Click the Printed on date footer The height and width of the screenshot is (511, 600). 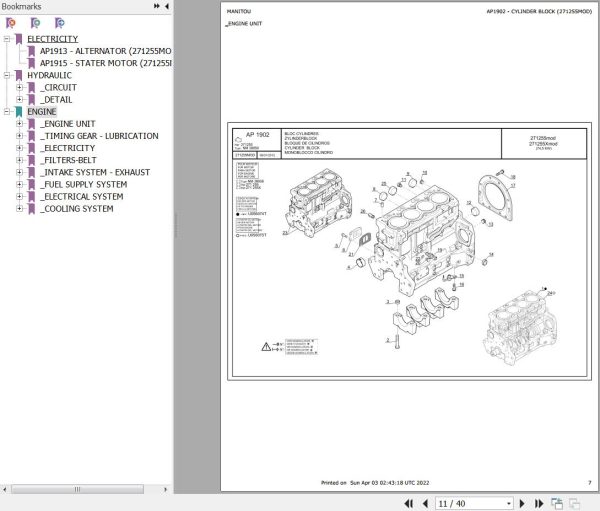point(375,483)
